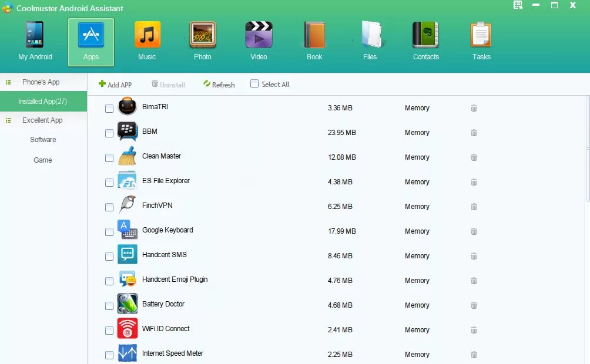Click the Google Keyboard app name
Viewport: 590px width, 364px height.
click(x=167, y=230)
